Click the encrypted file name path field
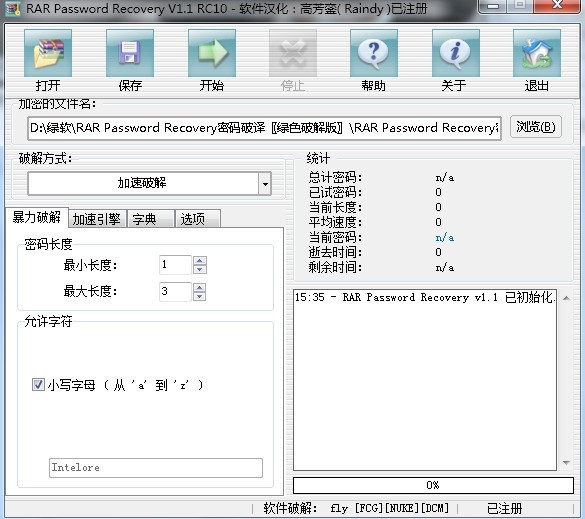The height and width of the screenshot is (519, 585). 264,128
